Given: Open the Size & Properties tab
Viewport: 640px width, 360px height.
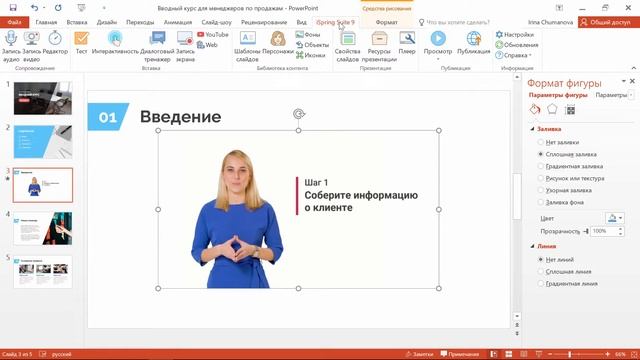Looking at the screenshot, I should point(570,109).
